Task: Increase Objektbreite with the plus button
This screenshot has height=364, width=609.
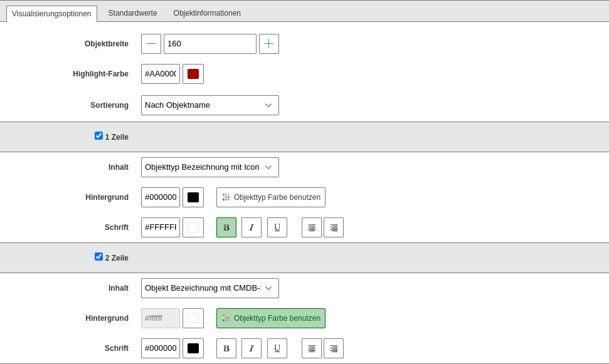Action: pyautogui.click(x=269, y=44)
